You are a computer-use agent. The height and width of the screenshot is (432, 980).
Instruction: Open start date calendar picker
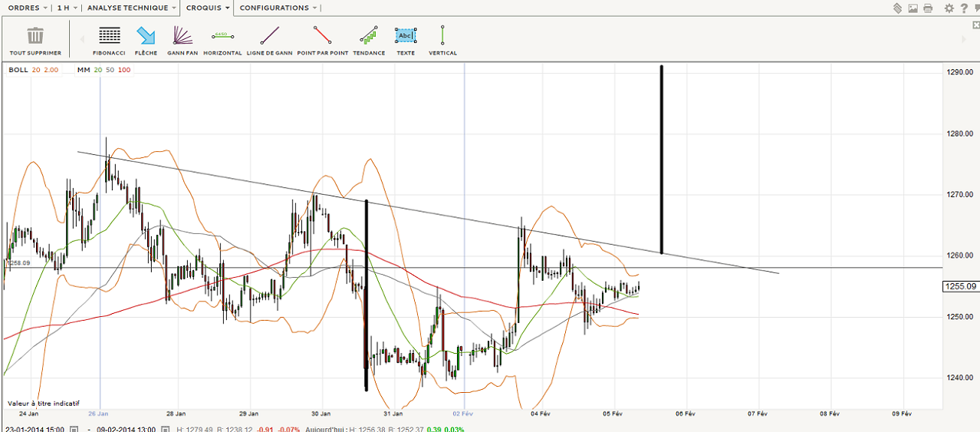coord(74,429)
